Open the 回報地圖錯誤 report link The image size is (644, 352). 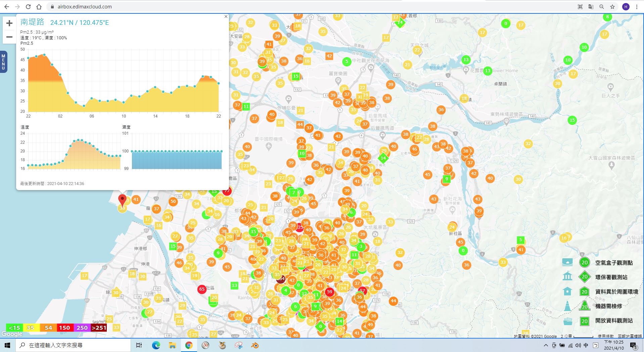(x=630, y=336)
